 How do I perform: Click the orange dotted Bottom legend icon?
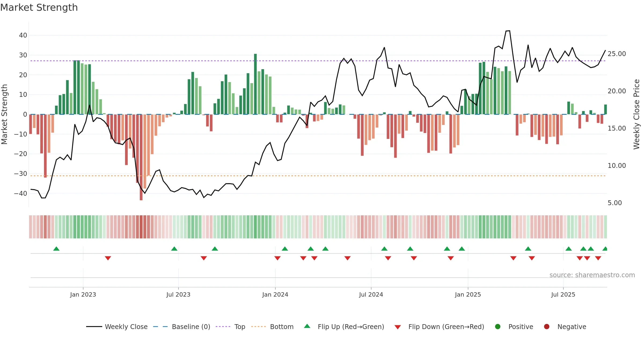pos(258,327)
